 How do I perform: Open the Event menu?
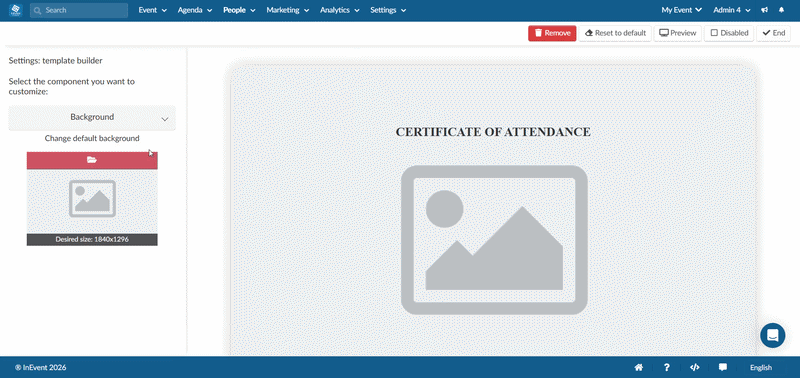click(153, 10)
